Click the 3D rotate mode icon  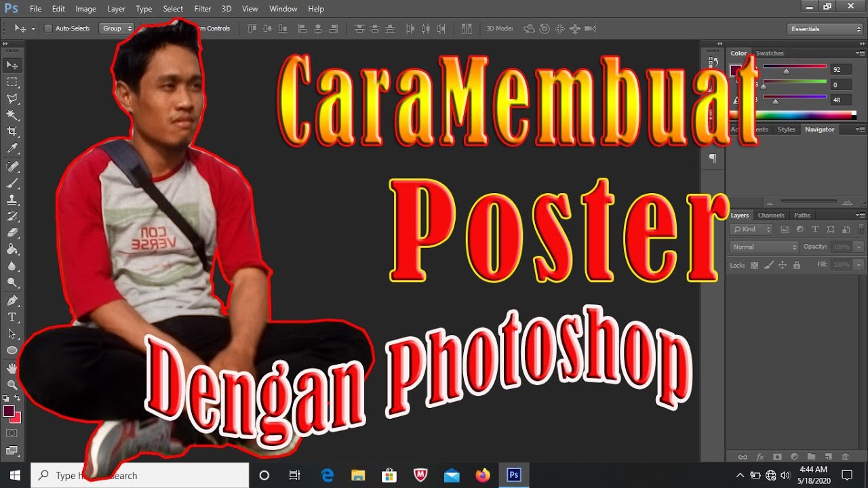pos(529,28)
